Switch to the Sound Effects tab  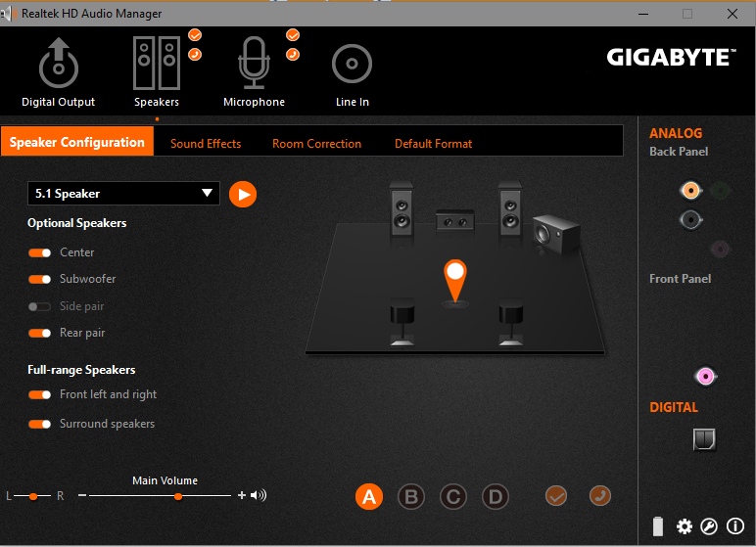(206, 144)
